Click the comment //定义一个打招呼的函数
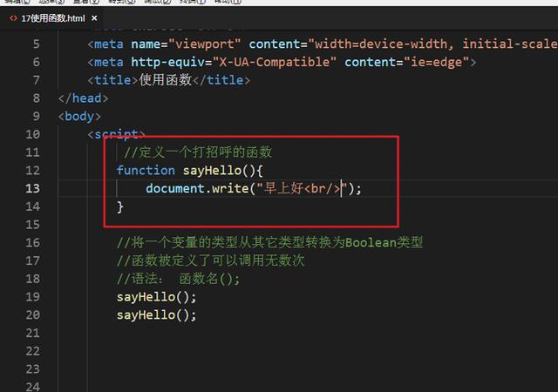558x392 pixels. click(198, 152)
